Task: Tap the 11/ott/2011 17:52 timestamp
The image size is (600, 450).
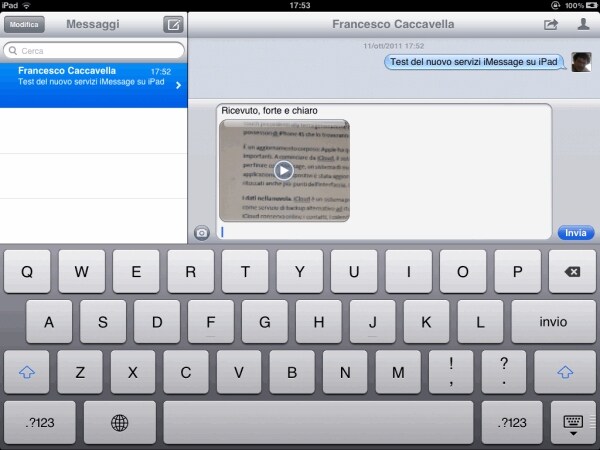Action: click(393, 46)
